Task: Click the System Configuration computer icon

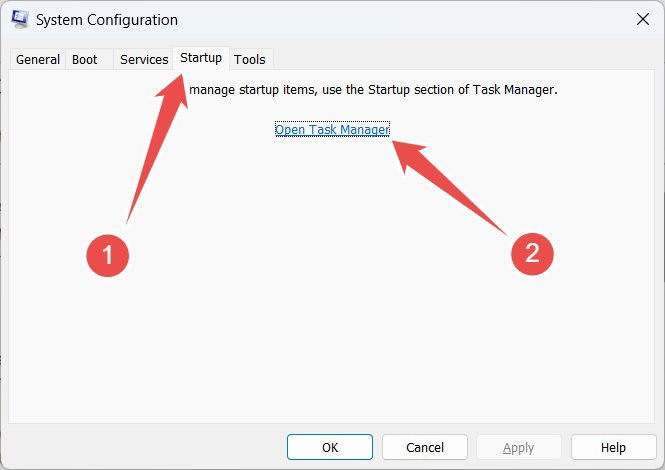Action: (20, 19)
